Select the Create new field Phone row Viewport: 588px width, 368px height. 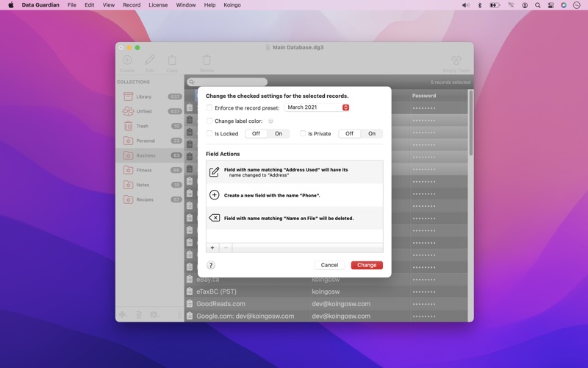tap(295, 195)
